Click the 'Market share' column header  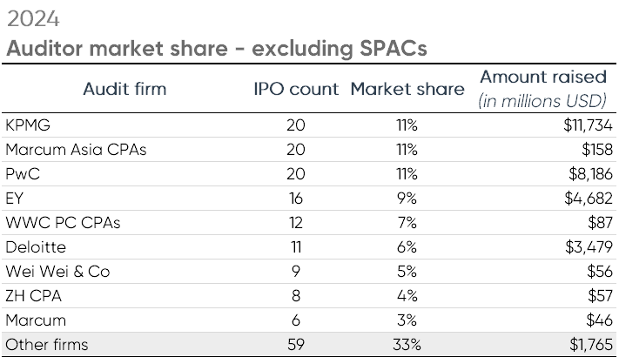[x=407, y=89]
